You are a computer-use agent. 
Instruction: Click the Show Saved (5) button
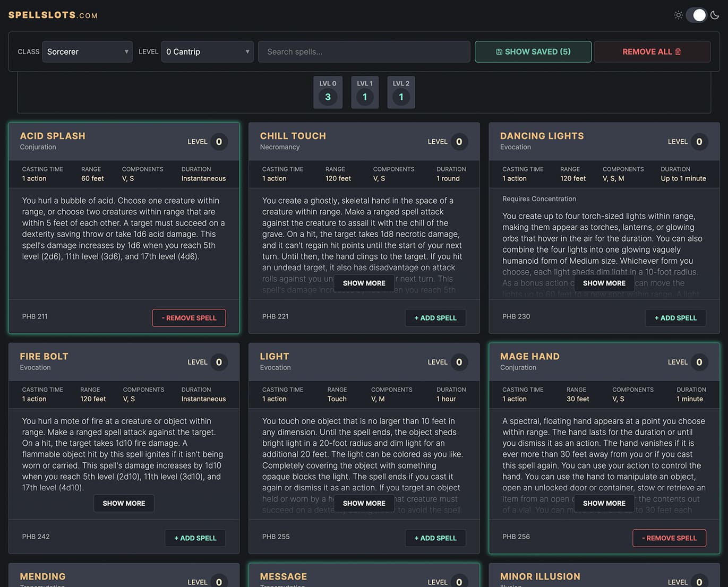pos(533,51)
